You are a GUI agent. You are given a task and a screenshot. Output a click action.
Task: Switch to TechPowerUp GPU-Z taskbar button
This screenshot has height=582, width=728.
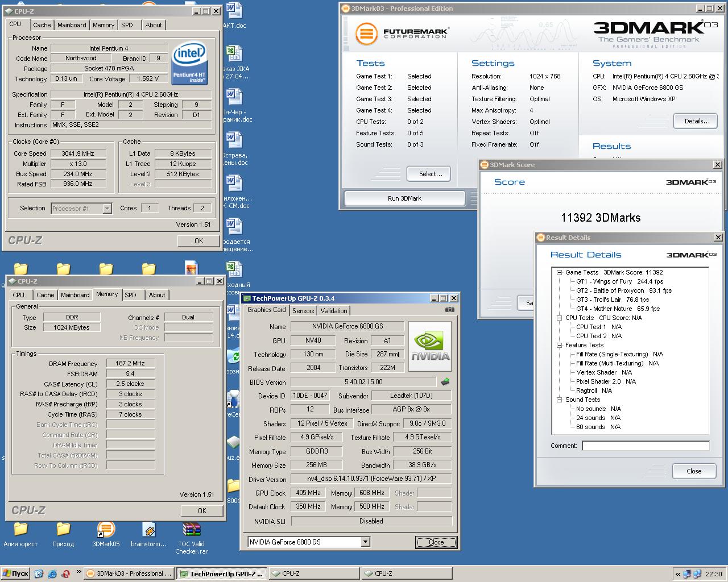222,573
